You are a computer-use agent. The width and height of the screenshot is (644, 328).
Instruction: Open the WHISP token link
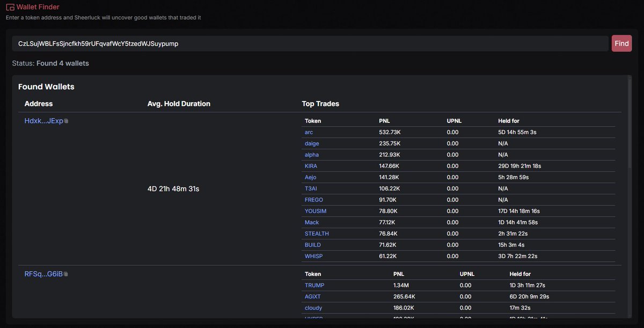pyautogui.click(x=313, y=256)
